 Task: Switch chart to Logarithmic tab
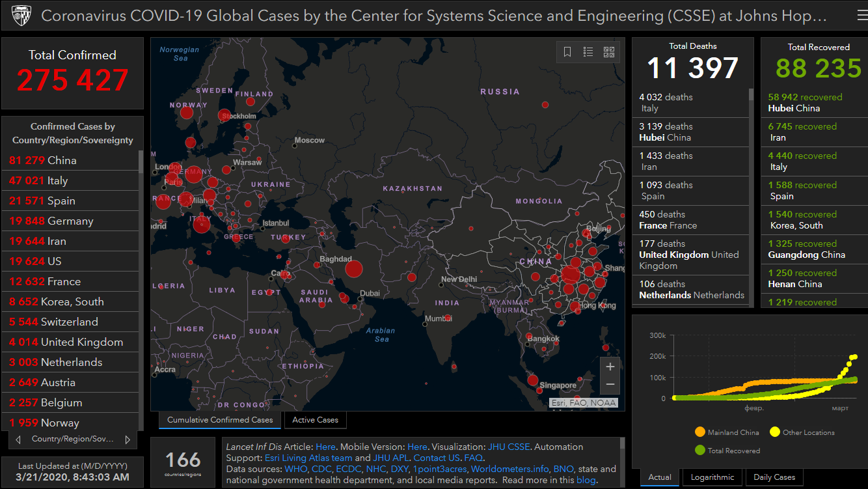click(712, 477)
